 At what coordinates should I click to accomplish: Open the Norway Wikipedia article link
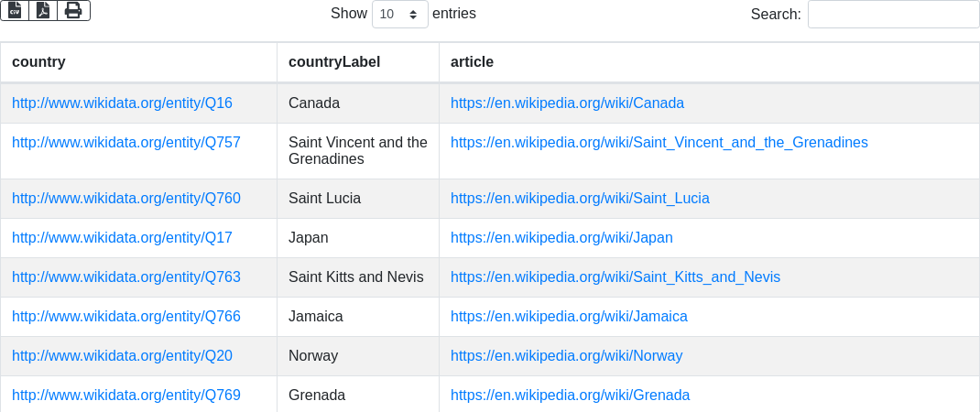(566, 356)
